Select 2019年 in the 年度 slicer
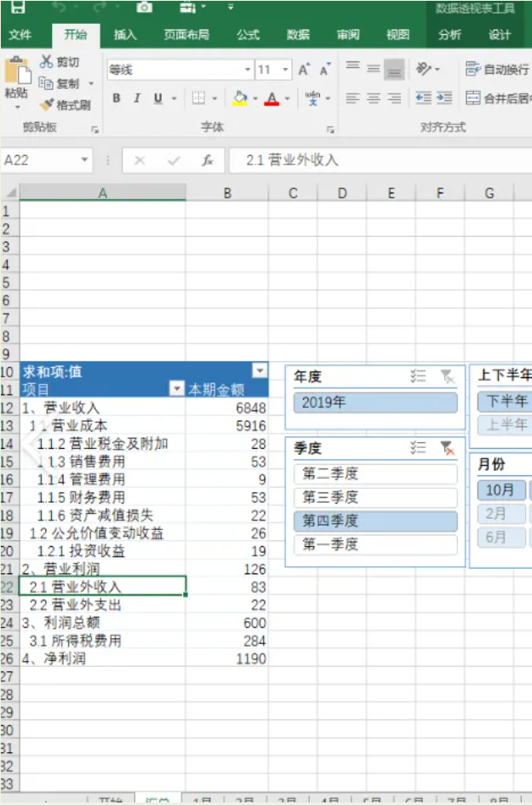The width and height of the screenshot is (532, 805). pos(375,402)
